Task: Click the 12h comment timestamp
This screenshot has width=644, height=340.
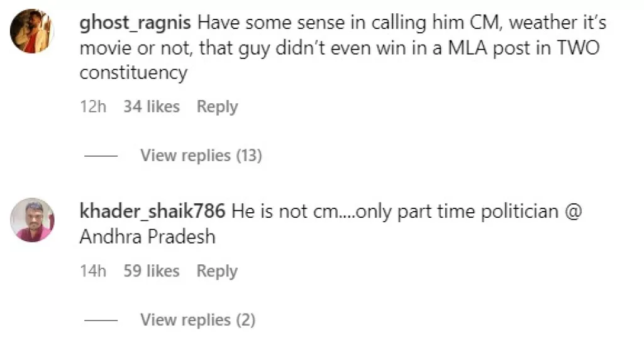Action: point(93,107)
